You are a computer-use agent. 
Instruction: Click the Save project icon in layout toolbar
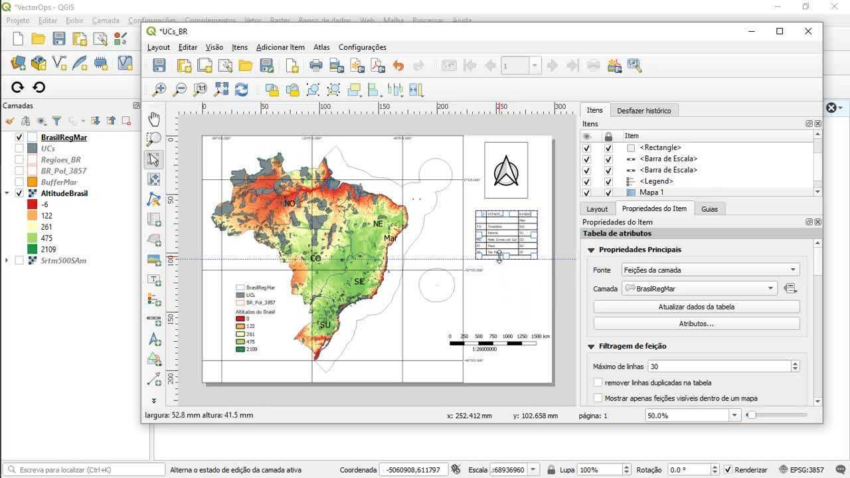(159, 66)
